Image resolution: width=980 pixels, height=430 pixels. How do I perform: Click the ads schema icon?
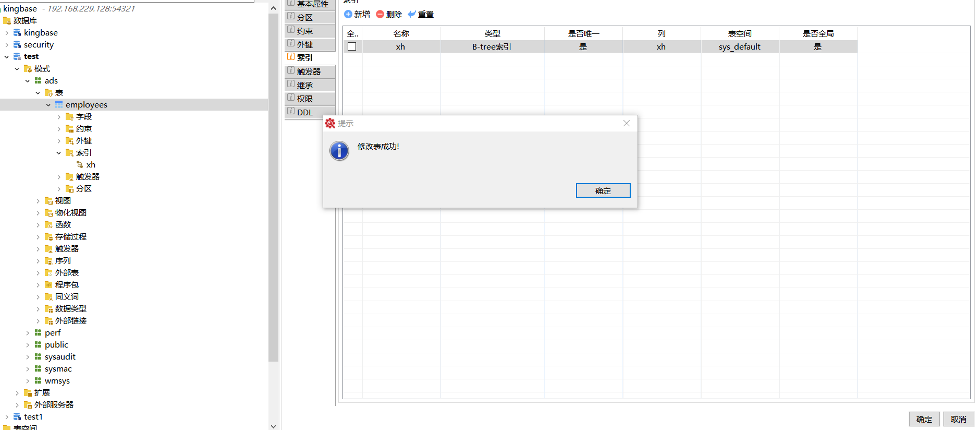38,81
